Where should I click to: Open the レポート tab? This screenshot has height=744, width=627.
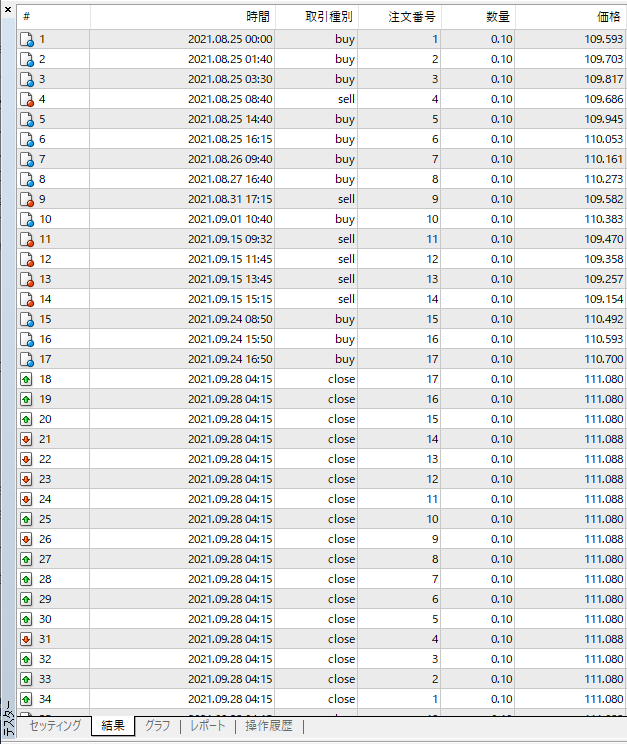pos(207,726)
